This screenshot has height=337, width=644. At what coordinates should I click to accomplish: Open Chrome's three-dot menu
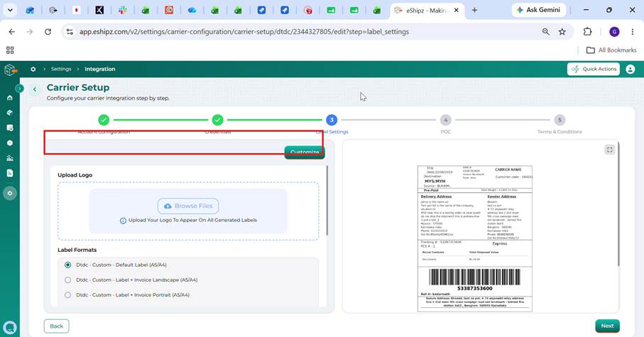[x=633, y=32]
